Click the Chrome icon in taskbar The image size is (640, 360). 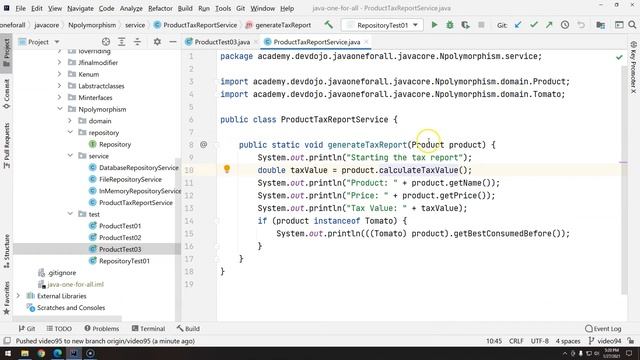pos(41,353)
